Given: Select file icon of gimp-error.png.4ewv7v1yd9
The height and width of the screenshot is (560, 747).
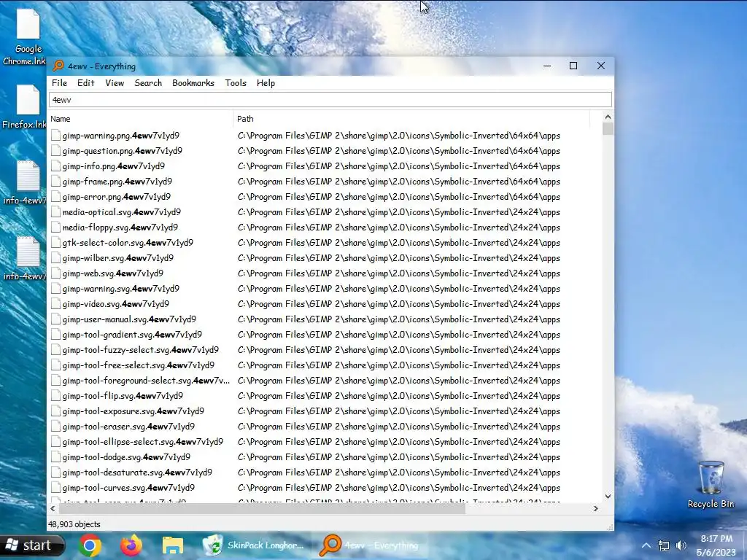Looking at the screenshot, I should click(55, 197).
